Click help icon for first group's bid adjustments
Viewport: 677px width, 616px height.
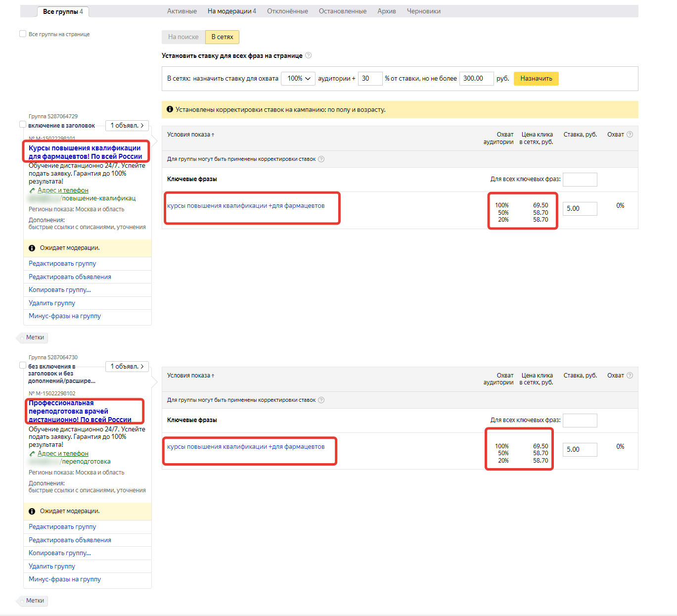[321, 159]
